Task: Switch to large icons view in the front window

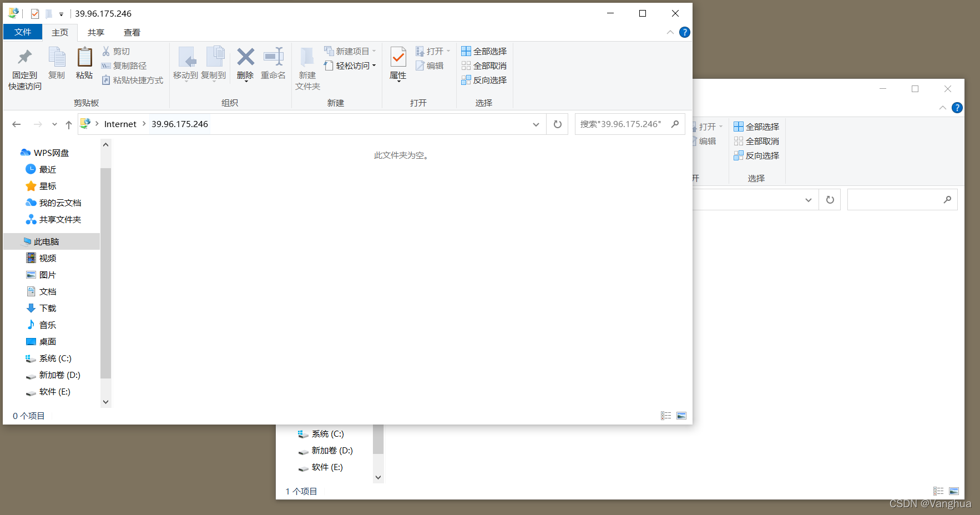Action: (x=681, y=416)
